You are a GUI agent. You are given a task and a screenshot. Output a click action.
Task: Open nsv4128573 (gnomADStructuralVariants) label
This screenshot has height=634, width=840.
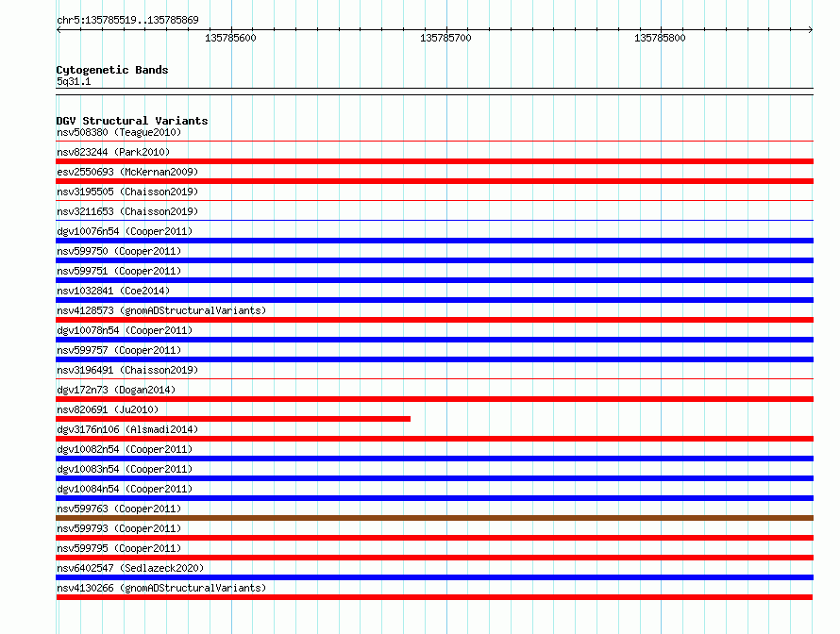coord(161,310)
